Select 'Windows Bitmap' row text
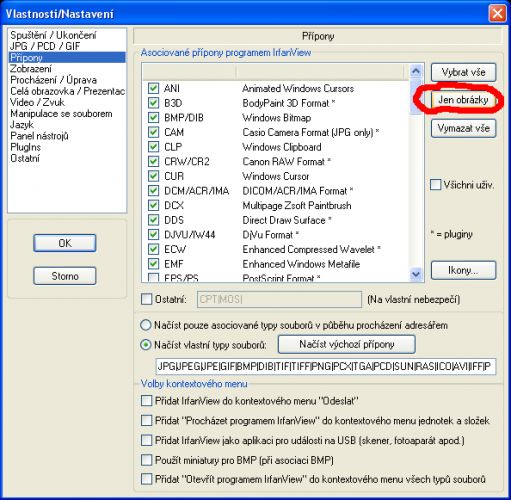Screen dimensions: 511x500 [x=277, y=118]
